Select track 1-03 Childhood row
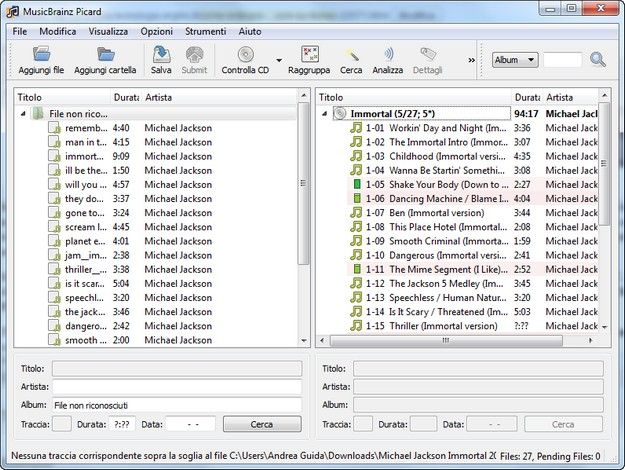The image size is (625, 470). [x=474, y=156]
